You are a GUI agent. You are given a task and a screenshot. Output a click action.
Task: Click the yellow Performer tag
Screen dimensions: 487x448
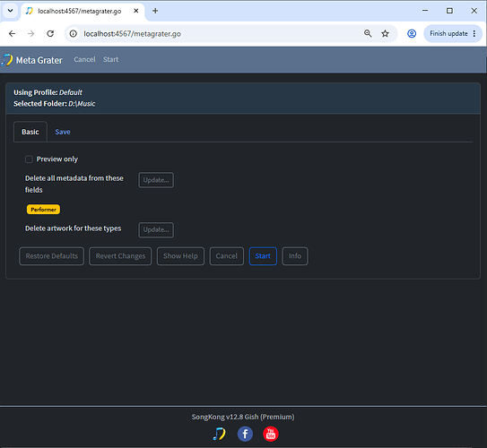43,210
